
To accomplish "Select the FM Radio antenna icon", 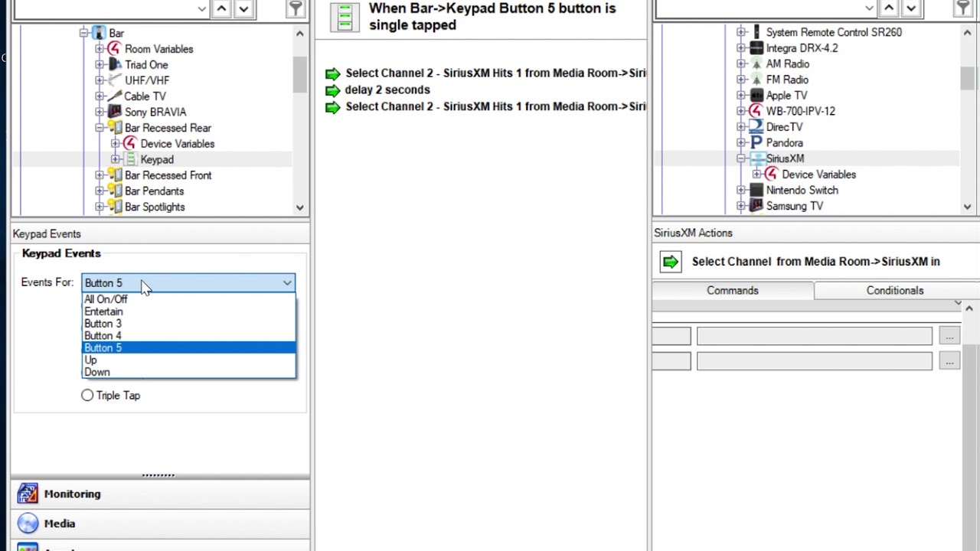I will [x=756, y=80].
